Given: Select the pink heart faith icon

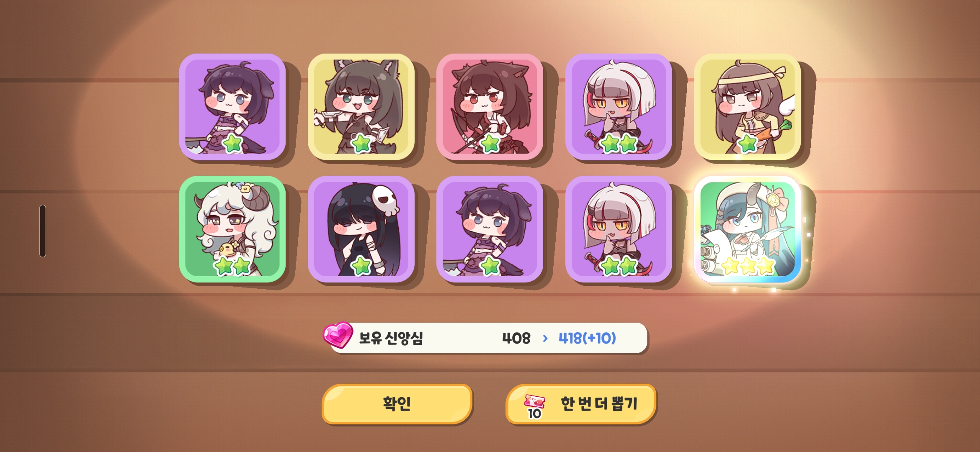Looking at the screenshot, I should pos(338,335).
